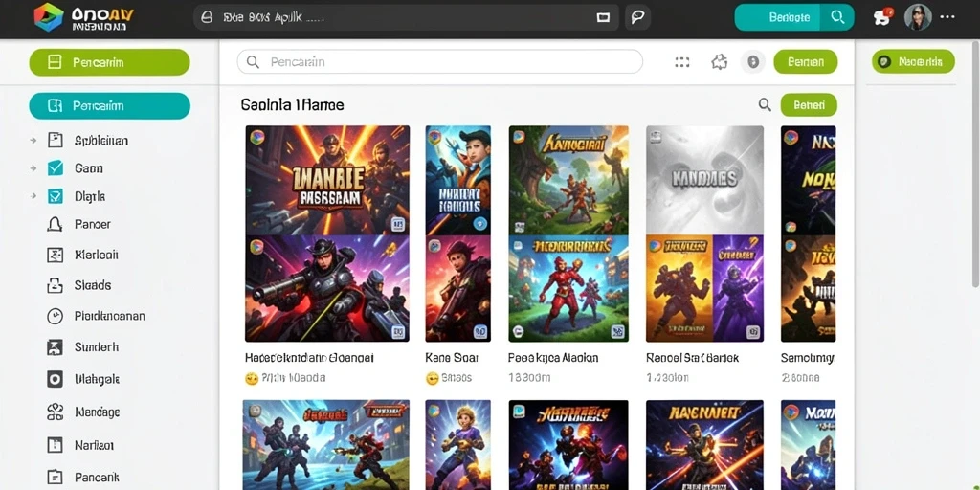Click the document icon beside Spiblieinan
Viewport: 980px width, 490px height.
[x=55, y=140]
